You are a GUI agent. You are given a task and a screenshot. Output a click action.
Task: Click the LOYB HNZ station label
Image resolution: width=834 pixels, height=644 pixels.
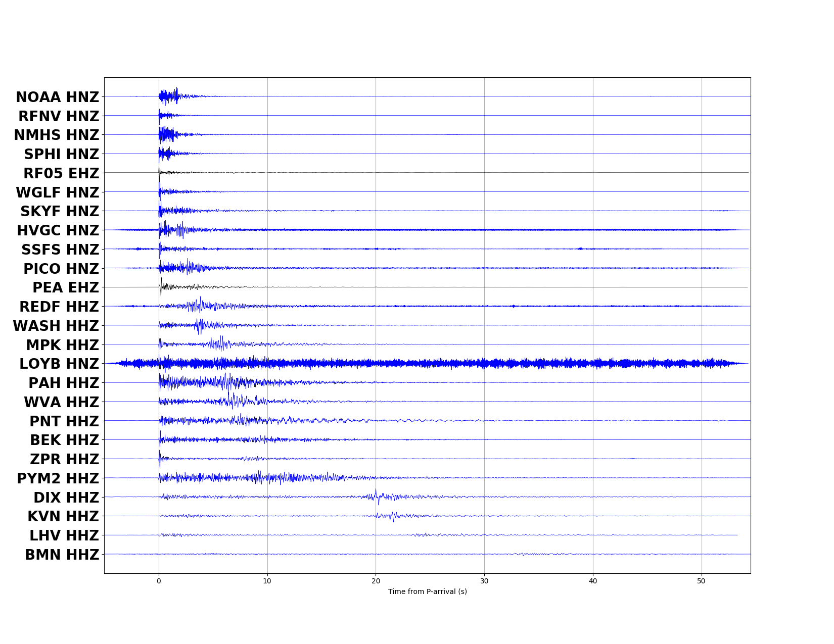[x=59, y=364]
